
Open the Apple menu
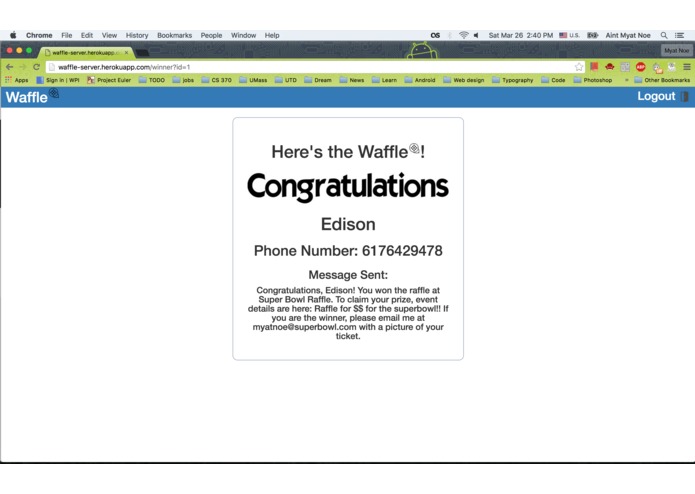click(13, 35)
